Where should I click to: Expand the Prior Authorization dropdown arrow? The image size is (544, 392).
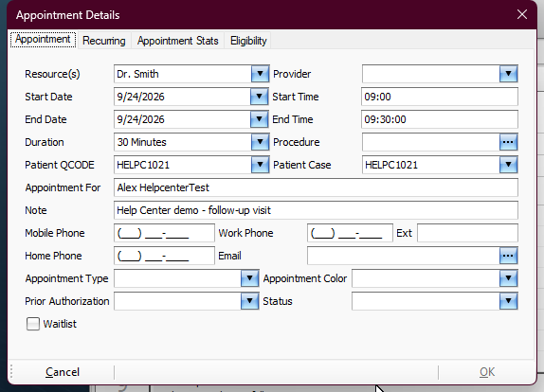tap(249, 301)
